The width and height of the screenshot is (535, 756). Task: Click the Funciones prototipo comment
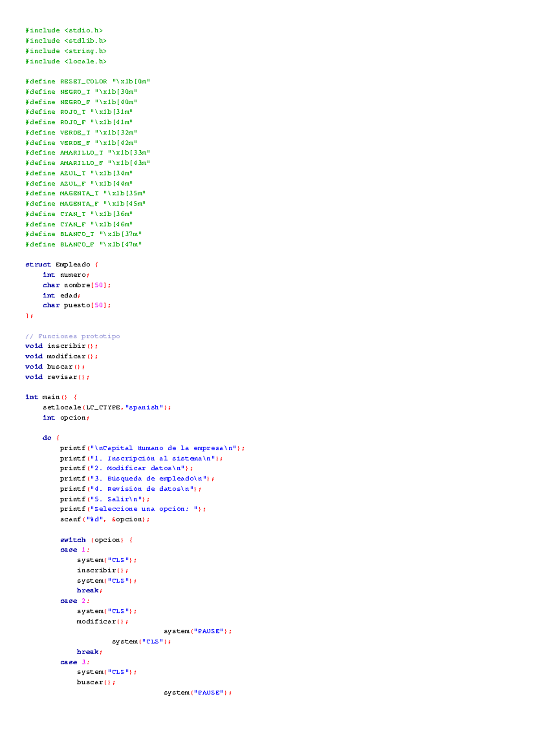tap(73, 337)
